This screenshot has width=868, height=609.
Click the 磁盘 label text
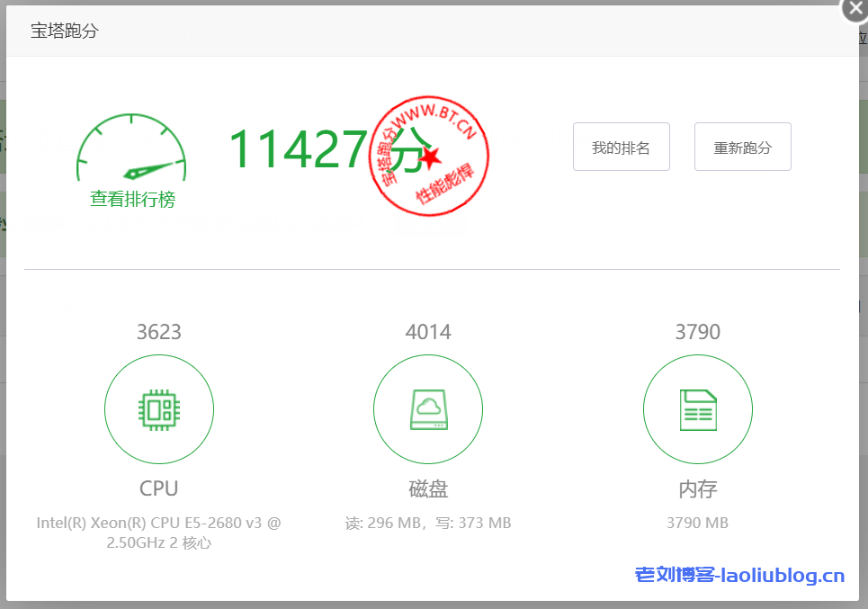click(428, 488)
